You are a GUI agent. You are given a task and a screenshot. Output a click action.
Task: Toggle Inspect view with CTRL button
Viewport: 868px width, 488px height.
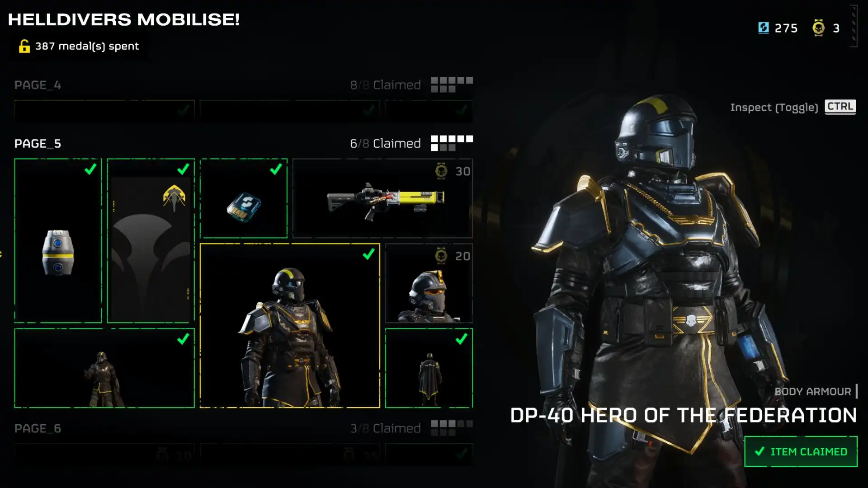(839, 107)
